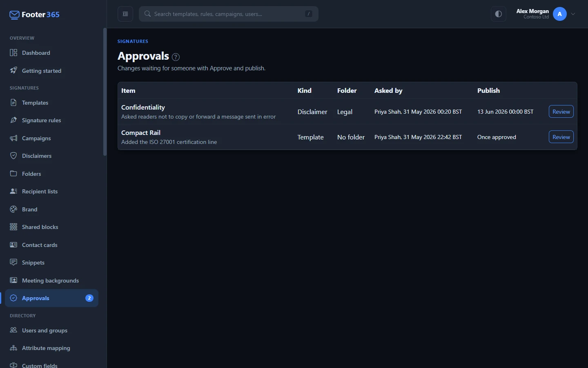588x368 pixels.
Task: Open Meeting backgrounds page
Action: click(x=51, y=280)
